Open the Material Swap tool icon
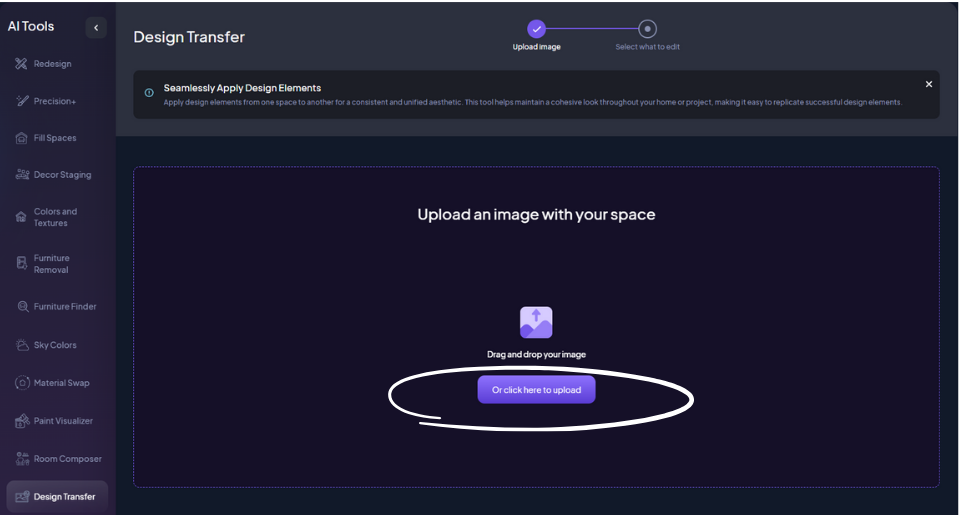This screenshot has width=961, height=515. [22, 383]
